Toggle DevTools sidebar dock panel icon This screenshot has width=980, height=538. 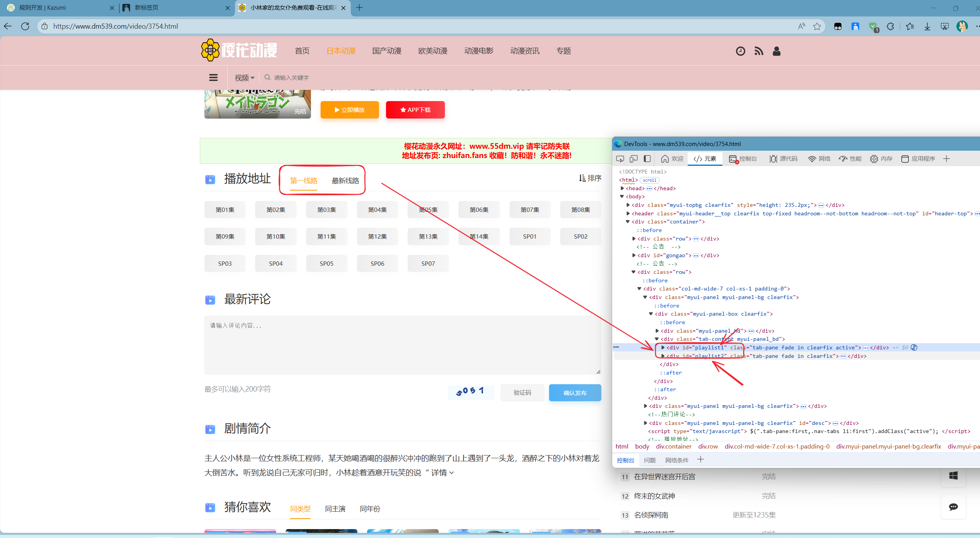pos(647,159)
